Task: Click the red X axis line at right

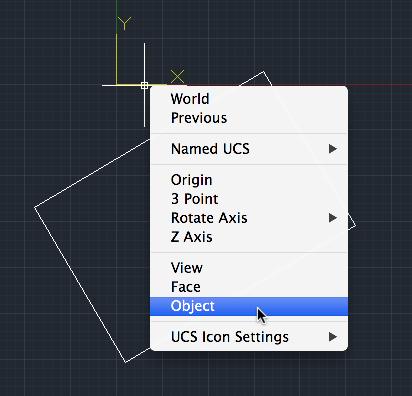Action: [380, 85]
